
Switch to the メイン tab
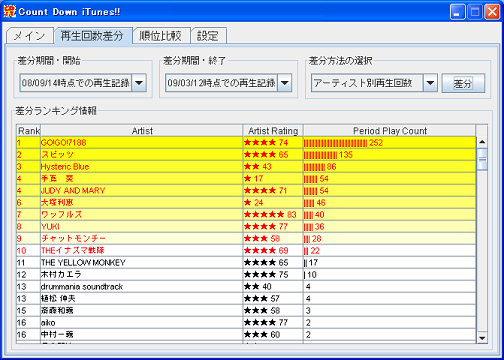tap(30, 36)
